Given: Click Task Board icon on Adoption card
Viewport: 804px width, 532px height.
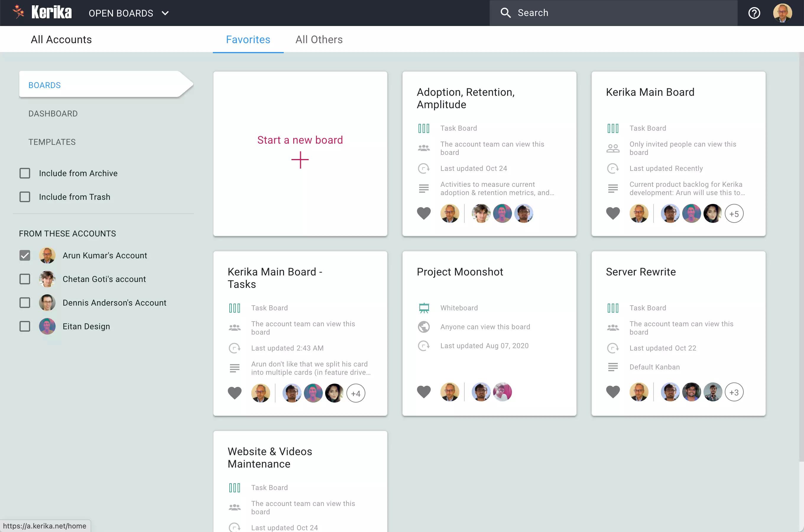Looking at the screenshot, I should pyautogui.click(x=424, y=128).
